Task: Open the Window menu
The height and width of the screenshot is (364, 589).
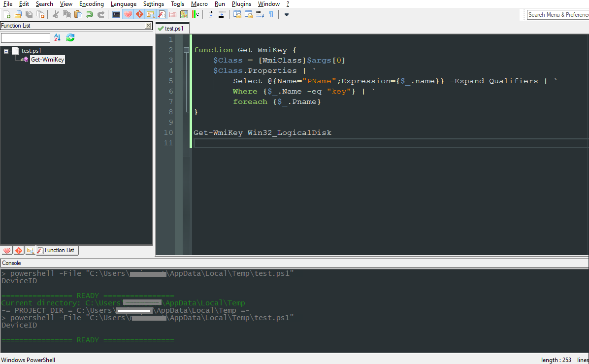Action: [x=268, y=4]
